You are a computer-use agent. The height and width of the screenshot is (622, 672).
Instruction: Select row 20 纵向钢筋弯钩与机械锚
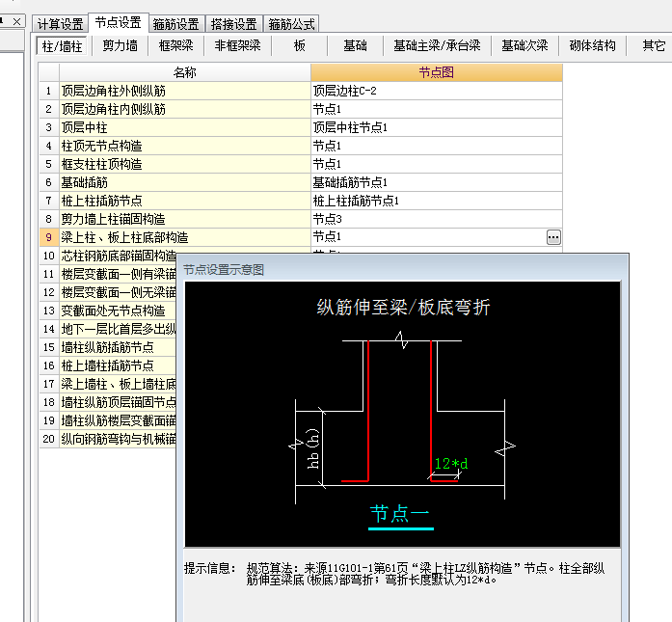118,439
